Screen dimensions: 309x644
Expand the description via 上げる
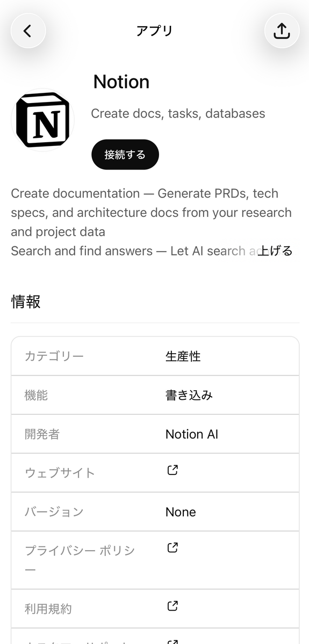point(275,251)
